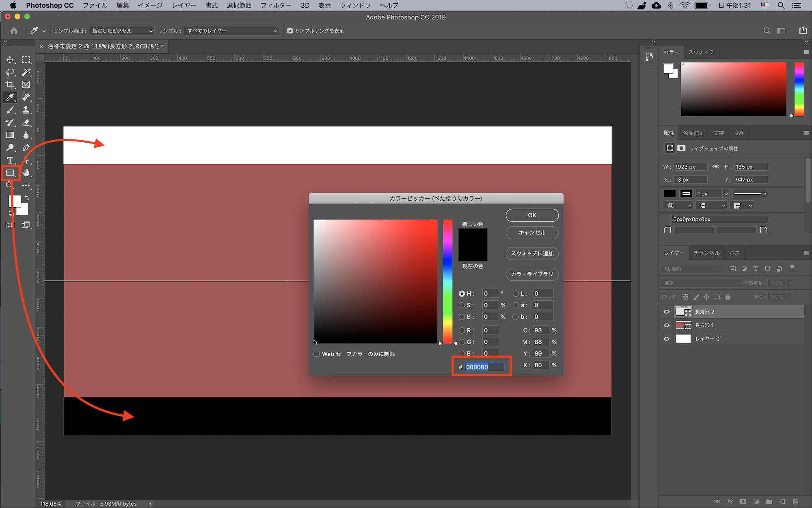The image size is (812, 508).
Task: Click the hex color input field
Action: [x=484, y=367]
